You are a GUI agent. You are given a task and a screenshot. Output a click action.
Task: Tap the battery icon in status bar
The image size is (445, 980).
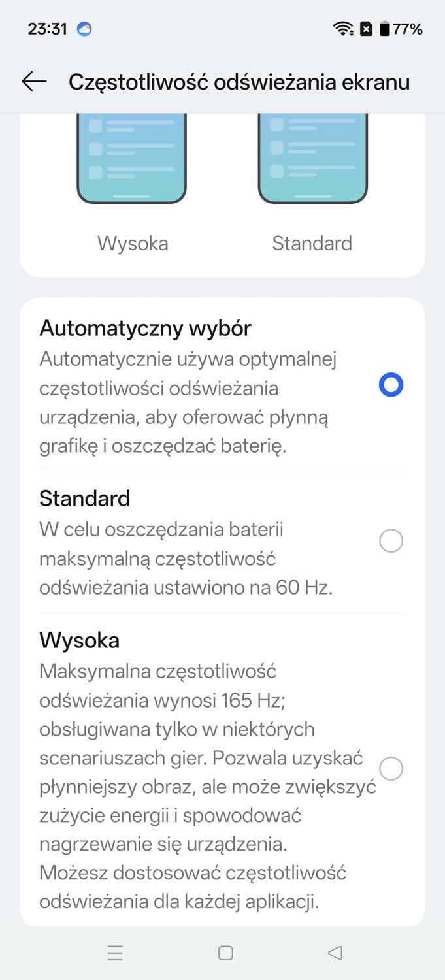click(x=385, y=29)
